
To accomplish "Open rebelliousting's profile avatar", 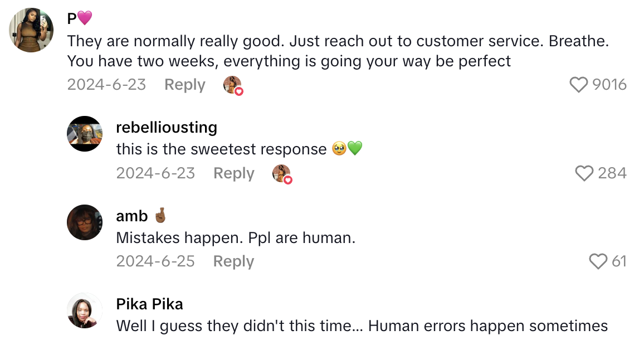I will [85, 134].
